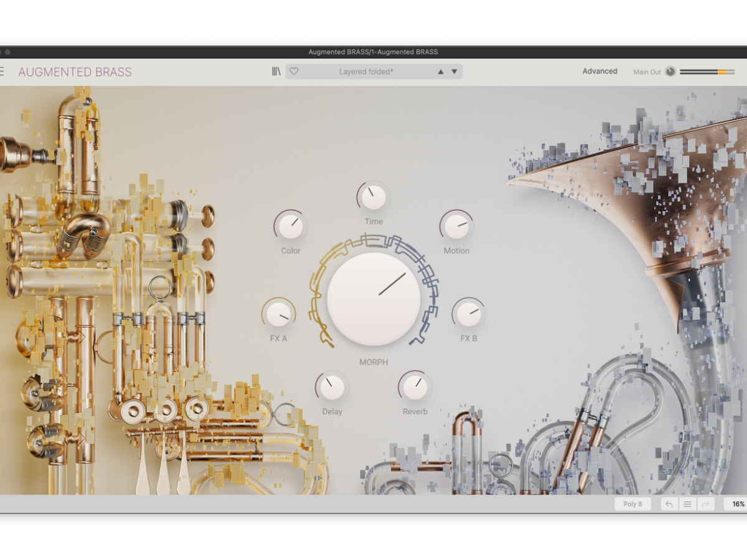This screenshot has width=747, height=560.
Task: Select previous preset with up arrow
Action: [x=441, y=72]
